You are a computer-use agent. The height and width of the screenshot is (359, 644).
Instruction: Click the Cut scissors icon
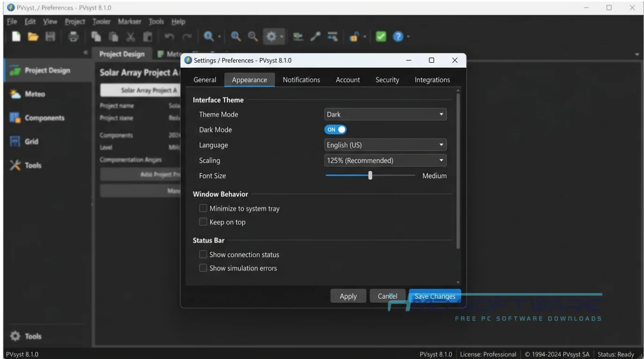coord(131,36)
